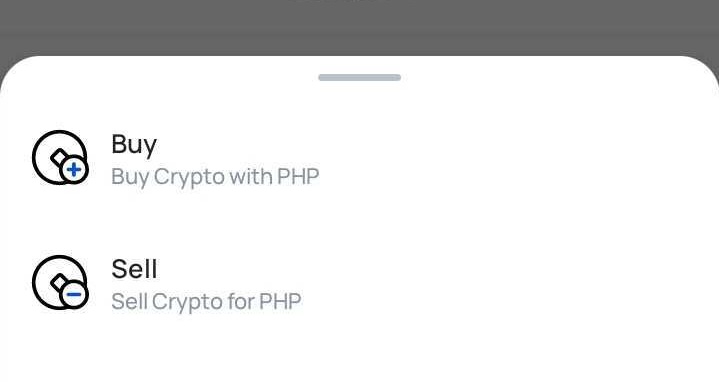Dismiss sheet via dimmed background overlay
Viewport: 719px width, 382px height.
360,28
